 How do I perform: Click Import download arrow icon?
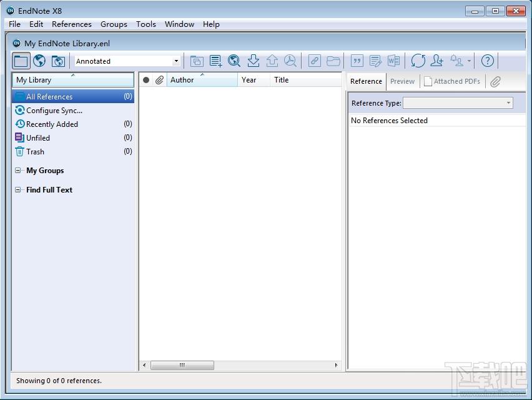[253, 61]
